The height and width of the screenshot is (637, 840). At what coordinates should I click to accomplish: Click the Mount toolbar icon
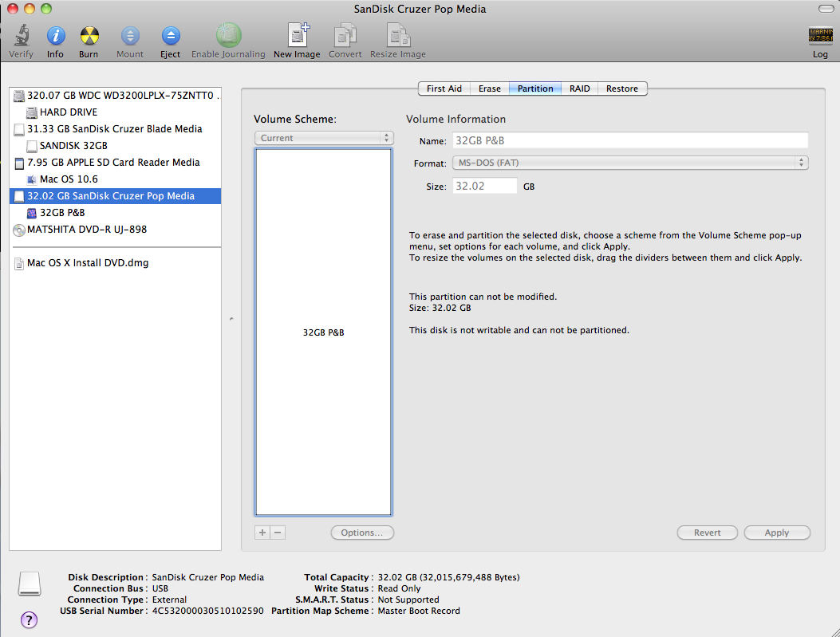(x=130, y=35)
